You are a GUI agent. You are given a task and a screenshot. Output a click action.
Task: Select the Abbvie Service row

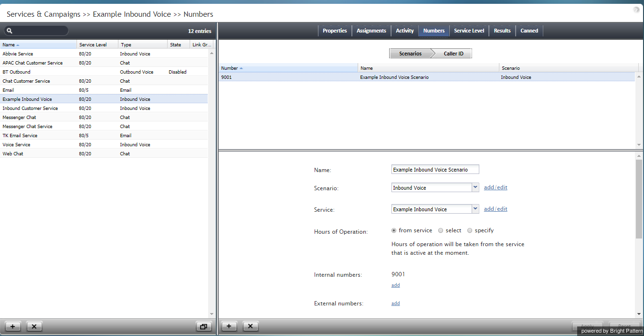pyautogui.click(x=104, y=54)
